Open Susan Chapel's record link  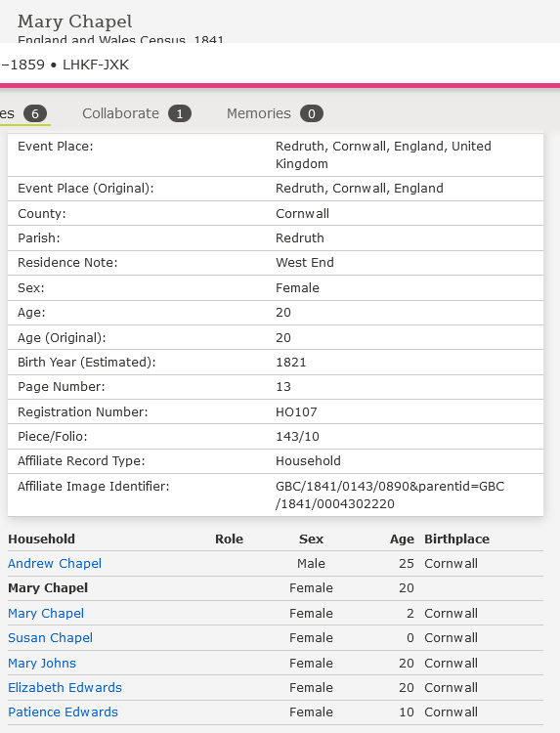click(51, 637)
